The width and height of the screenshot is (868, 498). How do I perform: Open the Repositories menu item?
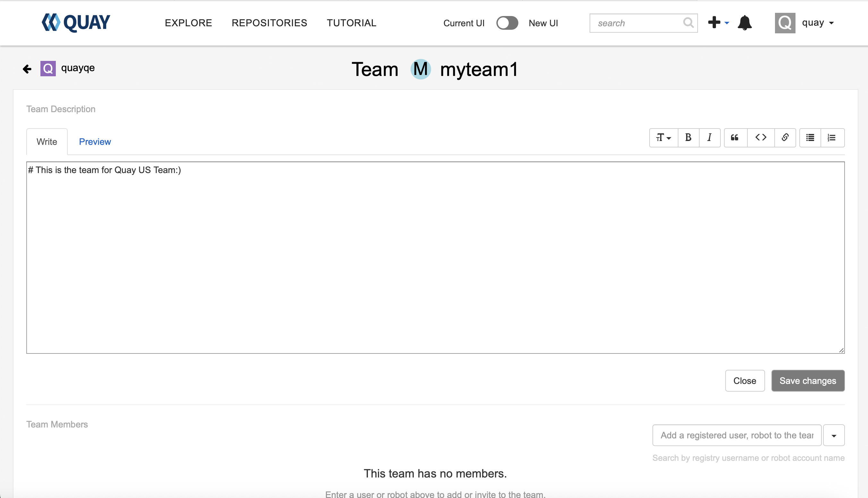[269, 23]
